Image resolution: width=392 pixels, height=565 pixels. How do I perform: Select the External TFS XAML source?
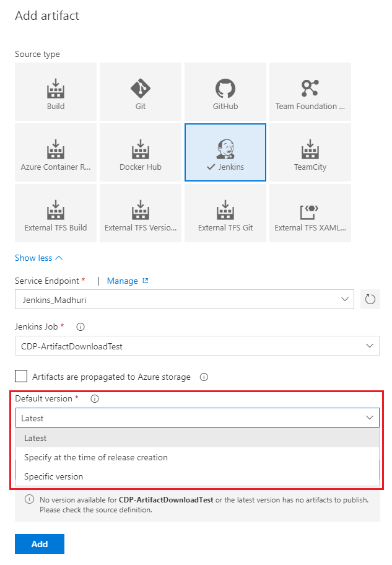(x=310, y=212)
